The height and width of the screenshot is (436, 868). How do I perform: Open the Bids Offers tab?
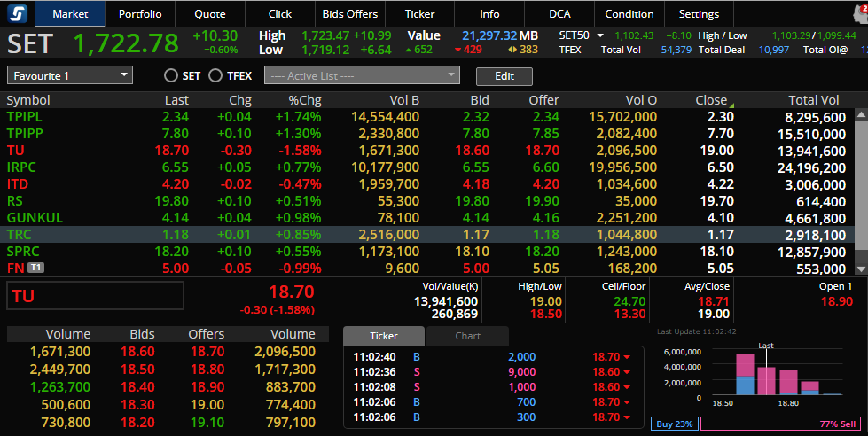[350, 14]
